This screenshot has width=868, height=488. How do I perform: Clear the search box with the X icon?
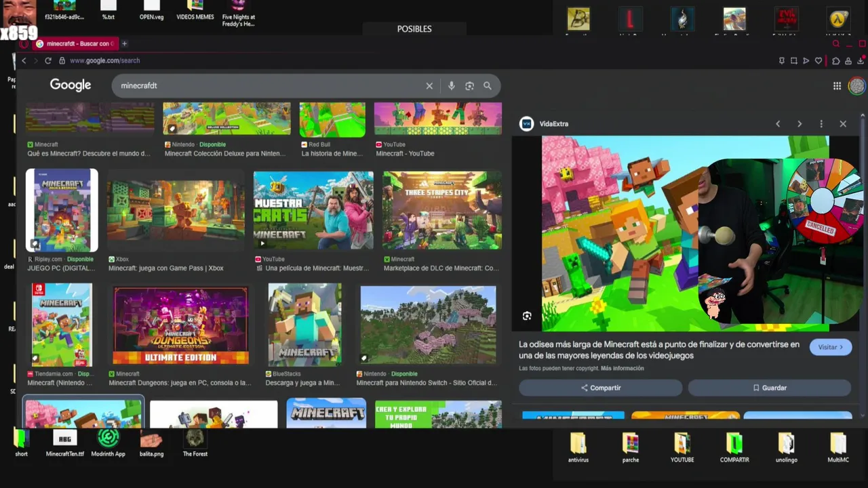click(429, 86)
